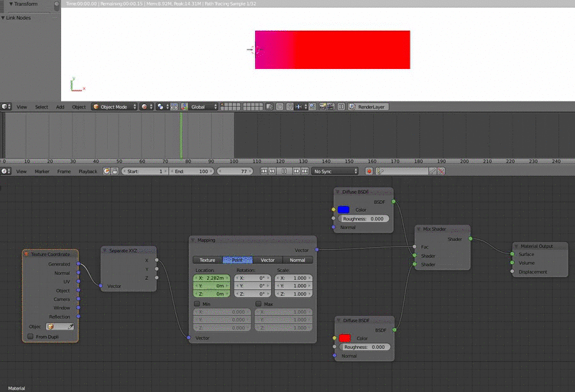Click the eyedropper icon in Texture Coordinate node

pyautogui.click(x=70, y=327)
